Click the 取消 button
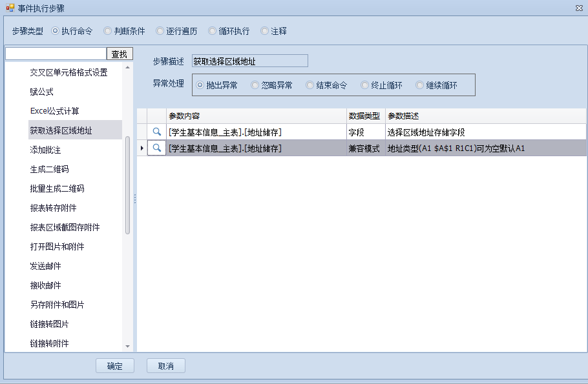The width and height of the screenshot is (588, 384). click(x=166, y=366)
